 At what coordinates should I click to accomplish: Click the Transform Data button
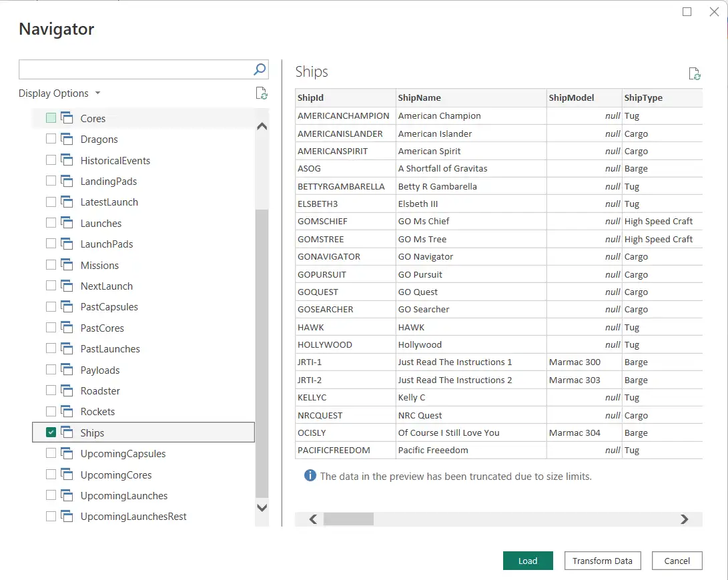coord(603,561)
